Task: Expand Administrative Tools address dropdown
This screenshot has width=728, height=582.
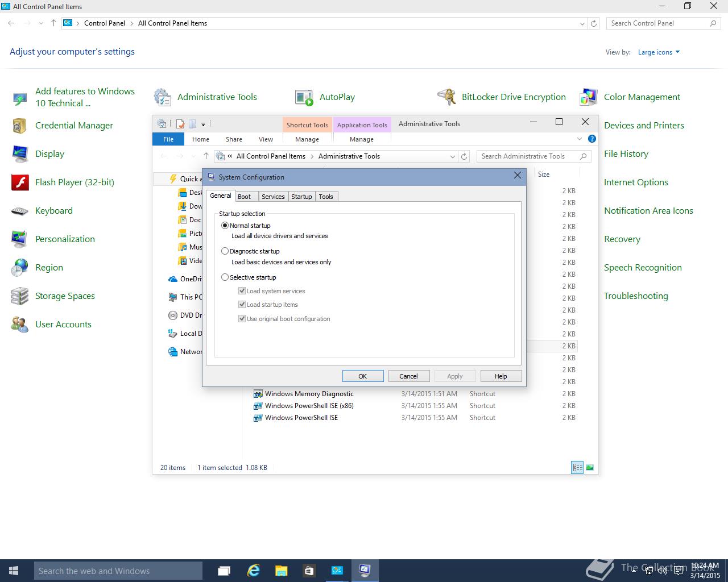Action: tap(453, 156)
